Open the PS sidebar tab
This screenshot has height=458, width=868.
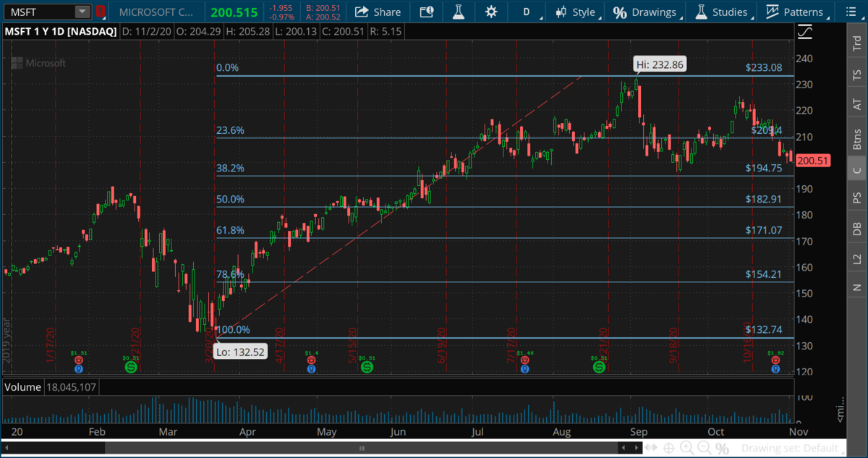click(857, 198)
